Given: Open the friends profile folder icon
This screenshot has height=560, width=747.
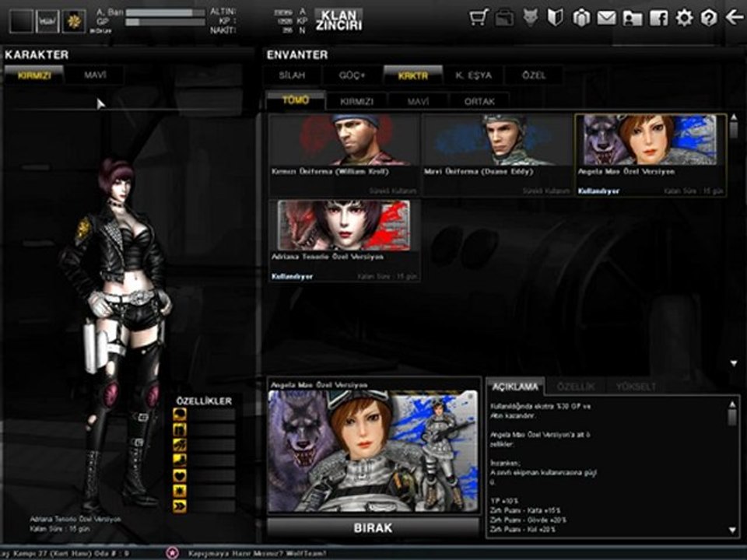Looking at the screenshot, I should click(632, 19).
